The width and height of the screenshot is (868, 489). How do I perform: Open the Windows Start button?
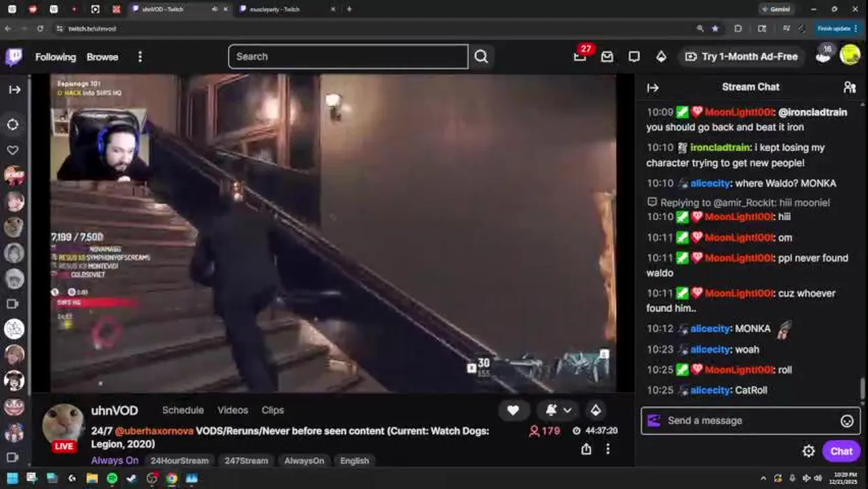pos(12,478)
